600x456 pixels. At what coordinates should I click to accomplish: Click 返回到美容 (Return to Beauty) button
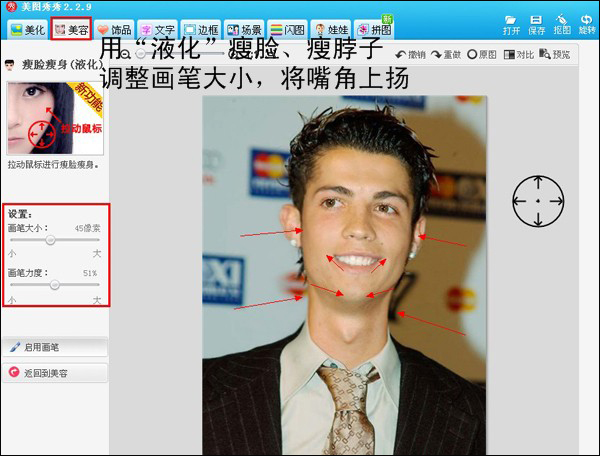pos(54,372)
